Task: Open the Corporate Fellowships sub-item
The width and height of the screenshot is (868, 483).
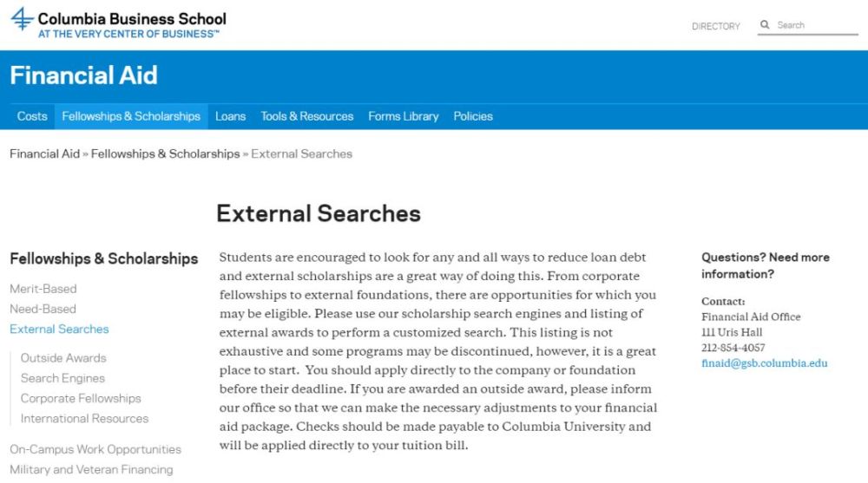Action: [81, 398]
